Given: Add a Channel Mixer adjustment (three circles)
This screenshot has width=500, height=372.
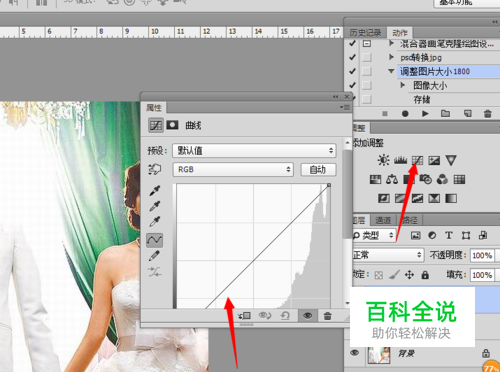Looking at the screenshot, I should pyautogui.click(x=442, y=180).
